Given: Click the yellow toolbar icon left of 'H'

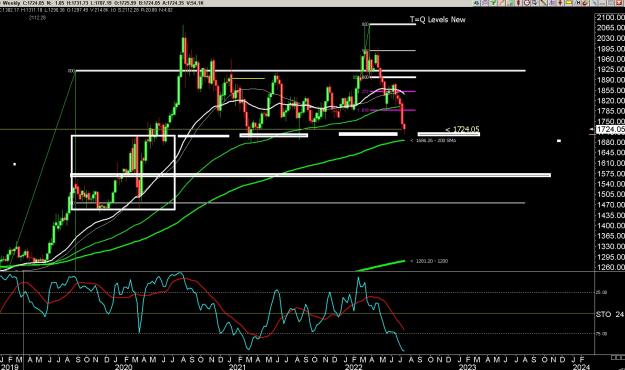Looking at the screenshot, I should pyautogui.click(x=569, y=3).
